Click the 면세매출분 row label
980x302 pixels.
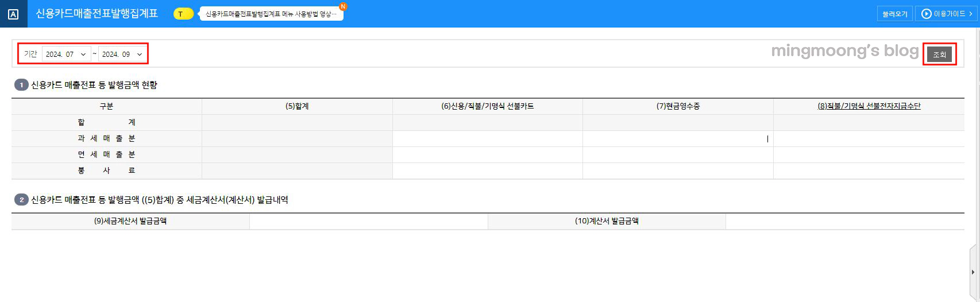106,154
